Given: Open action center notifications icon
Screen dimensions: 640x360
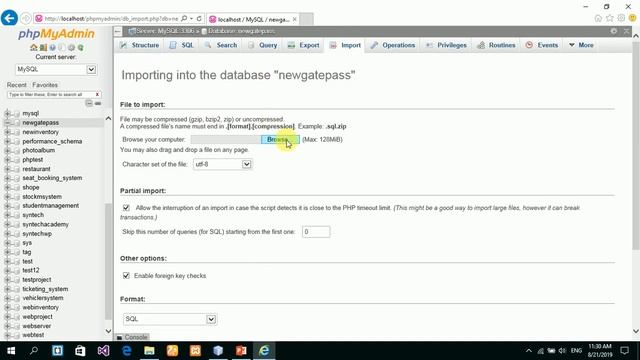Looking at the screenshot, I should pyautogui.click(x=624, y=351).
